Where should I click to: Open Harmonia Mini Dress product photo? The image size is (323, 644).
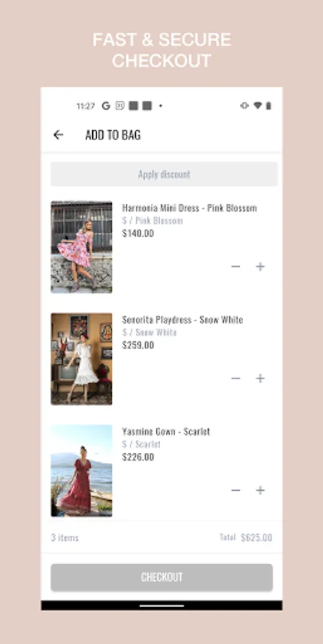tap(81, 247)
